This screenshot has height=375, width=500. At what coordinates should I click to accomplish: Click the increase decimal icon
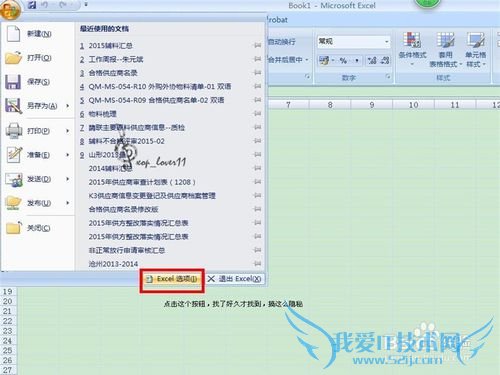click(x=372, y=60)
